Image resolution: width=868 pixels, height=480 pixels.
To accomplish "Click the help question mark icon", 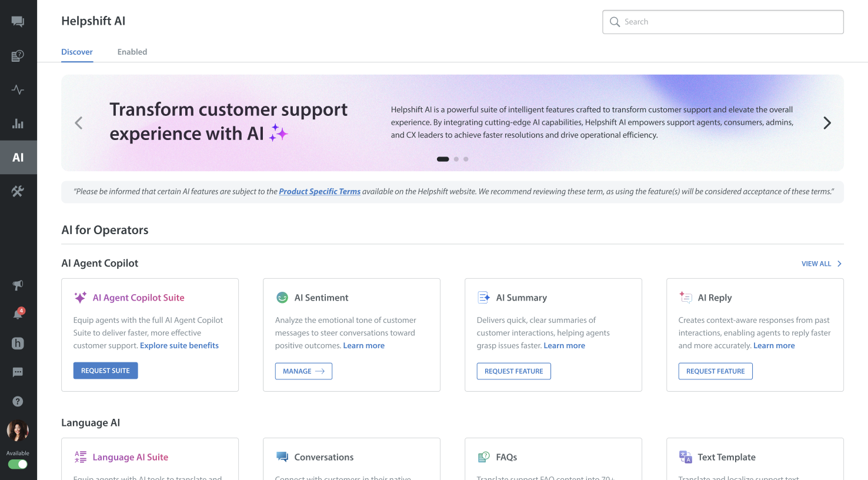I will [18, 401].
